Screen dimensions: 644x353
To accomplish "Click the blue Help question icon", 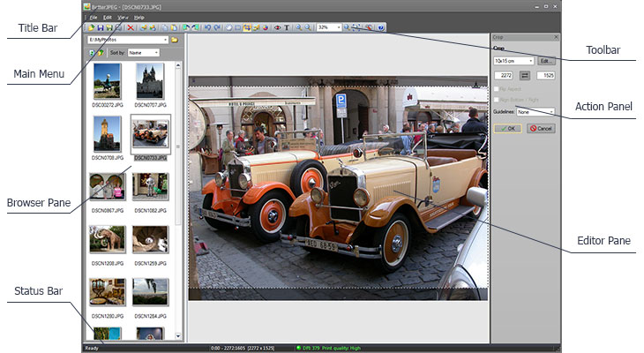I will pos(381,28).
